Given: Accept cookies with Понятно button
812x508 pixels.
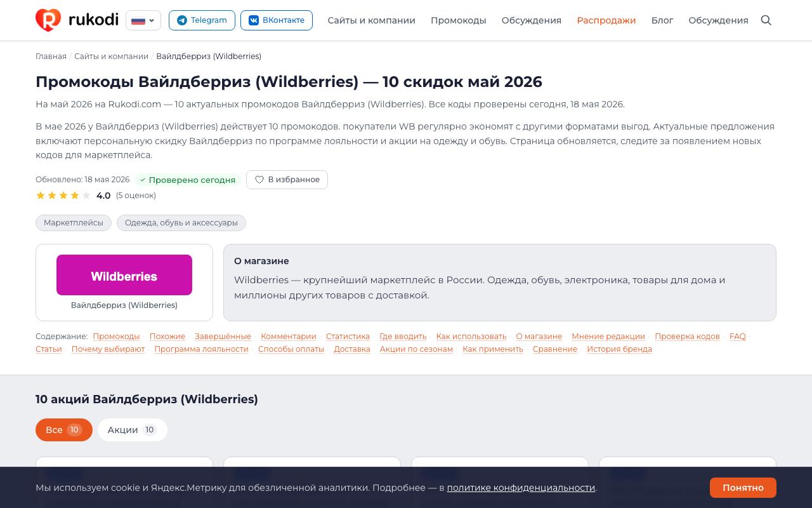Looking at the screenshot, I should (743, 488).
